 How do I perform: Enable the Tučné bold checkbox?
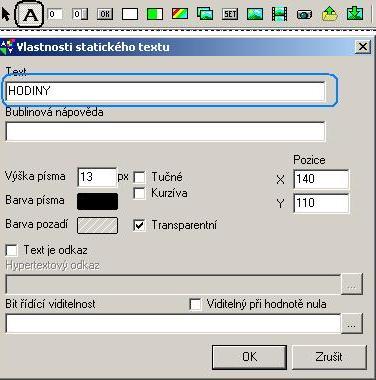click(139, 177)
